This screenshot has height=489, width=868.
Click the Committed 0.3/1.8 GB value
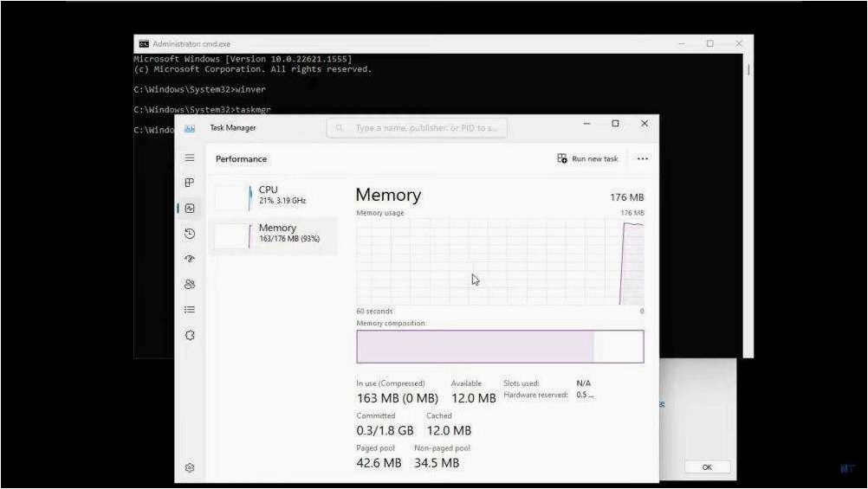pos(385,430)
